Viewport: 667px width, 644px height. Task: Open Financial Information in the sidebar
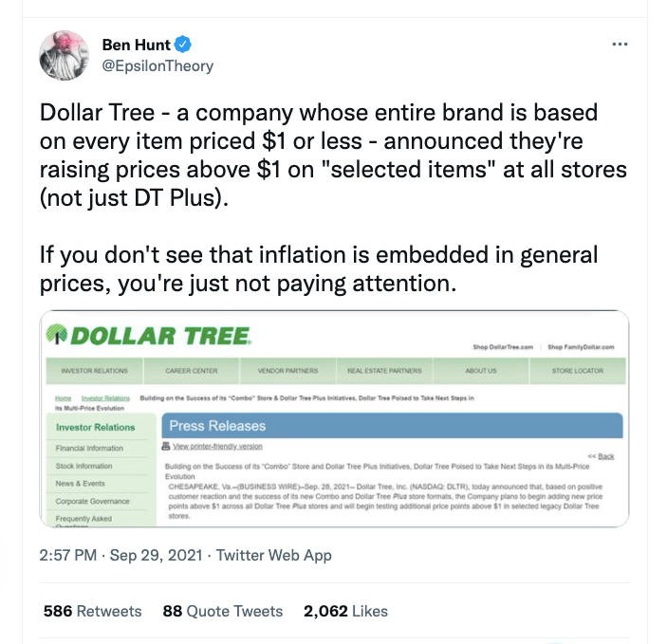90,448
